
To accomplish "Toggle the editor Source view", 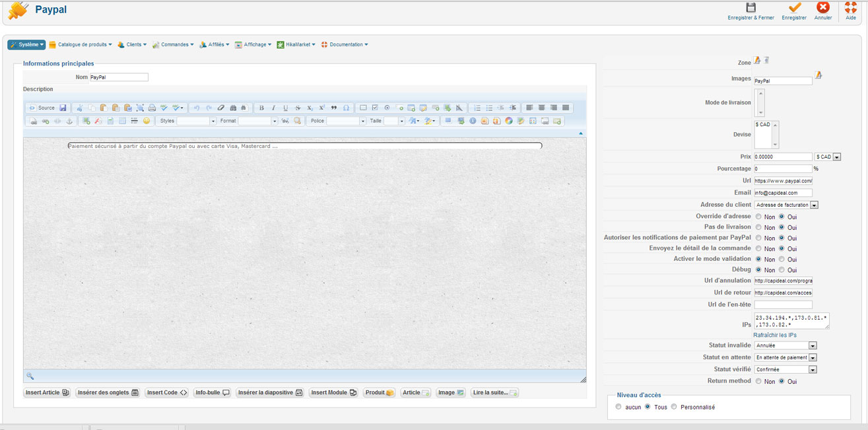I will [x=42, y=108].
